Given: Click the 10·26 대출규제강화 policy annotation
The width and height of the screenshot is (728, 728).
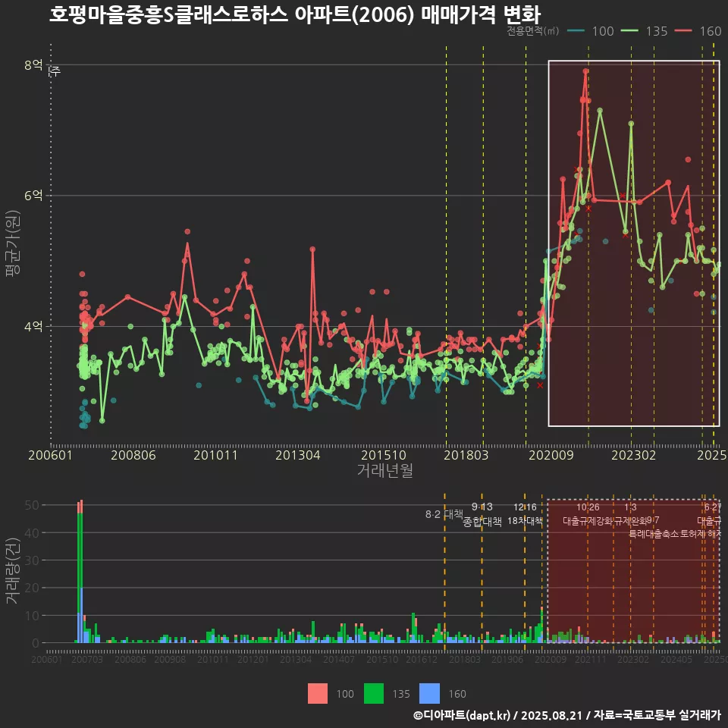Looking at the screenshot, I should click(x=588, y=514).
